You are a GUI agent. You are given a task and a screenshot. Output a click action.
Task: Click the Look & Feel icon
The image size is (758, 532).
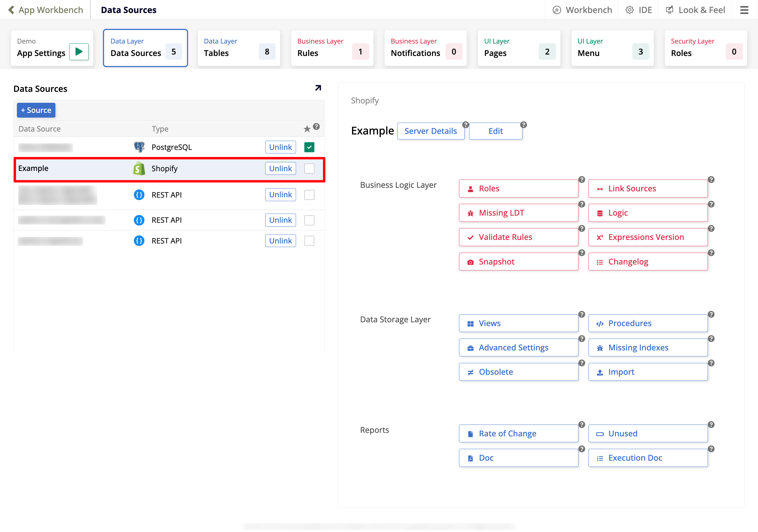[669, 10]
